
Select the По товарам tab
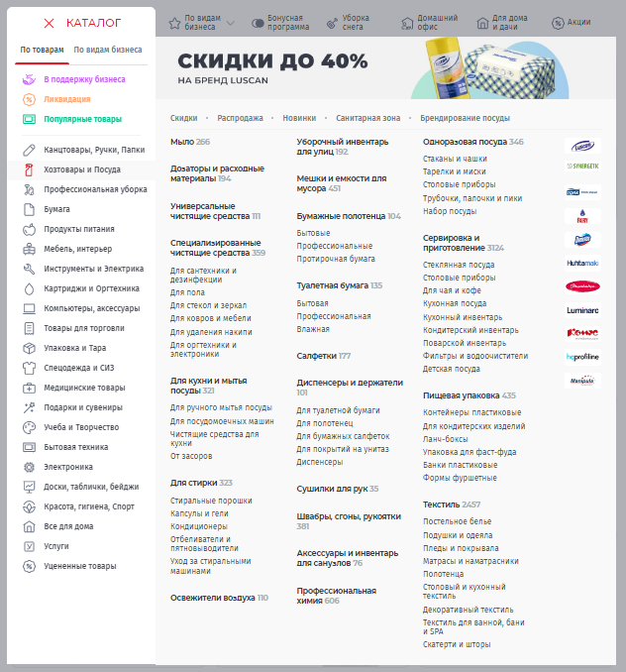pos(43,50)
